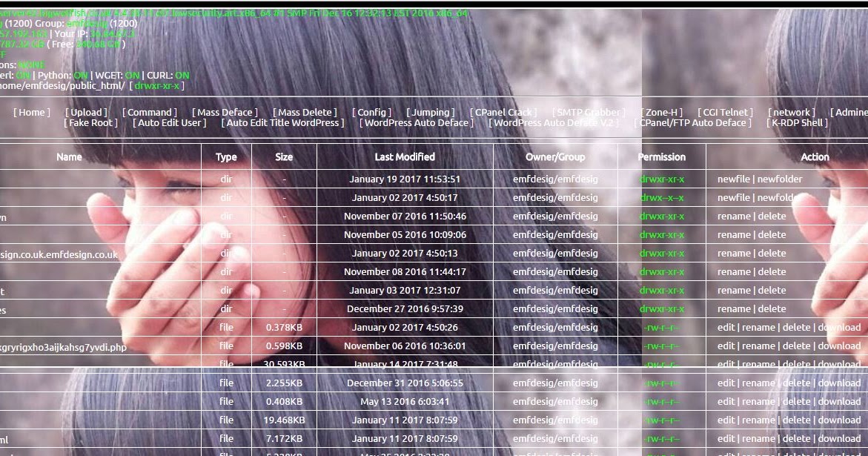Screen dimensions: 868x456
Task: Open the Upload menu item
Action: pyautogui.click(x=87, y=113)
